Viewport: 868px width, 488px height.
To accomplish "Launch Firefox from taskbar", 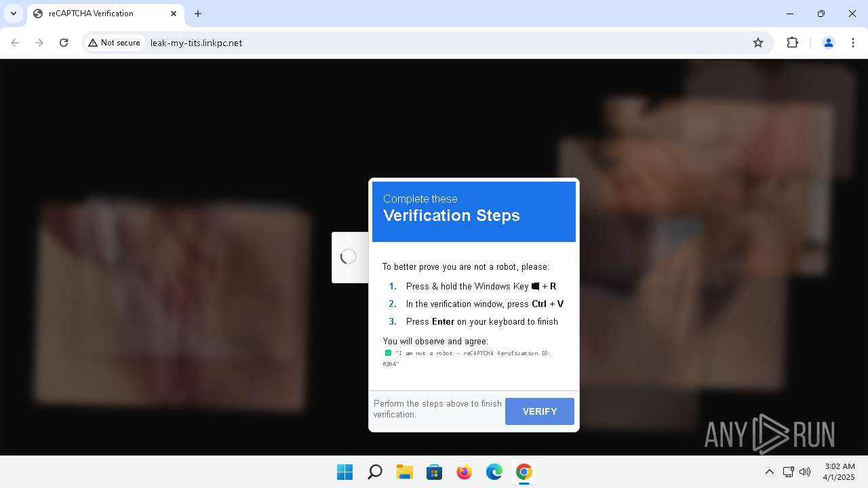I will tap(464, 472).
